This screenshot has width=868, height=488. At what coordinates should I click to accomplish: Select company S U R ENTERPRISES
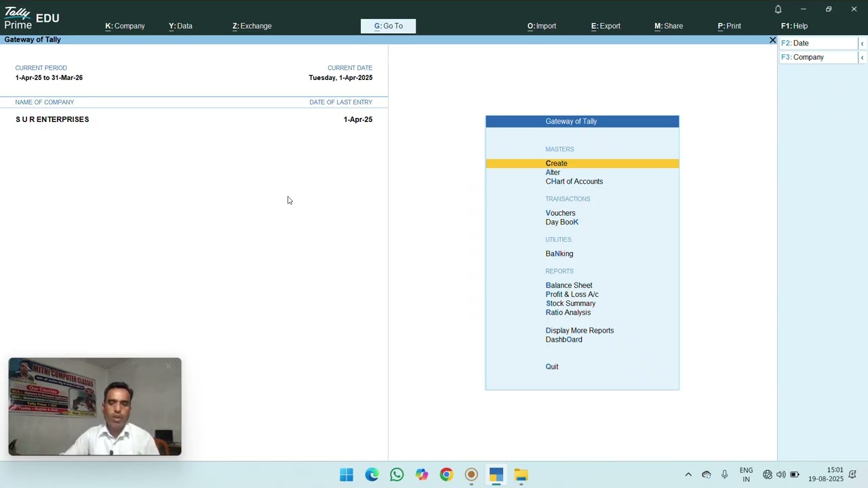[x=52, y=119]
